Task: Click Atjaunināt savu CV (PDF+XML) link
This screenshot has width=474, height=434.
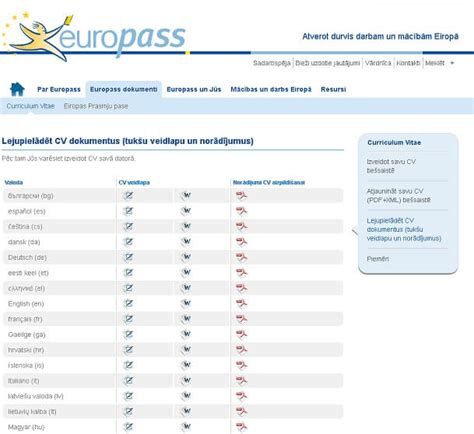Action: [x=398, y=196]
